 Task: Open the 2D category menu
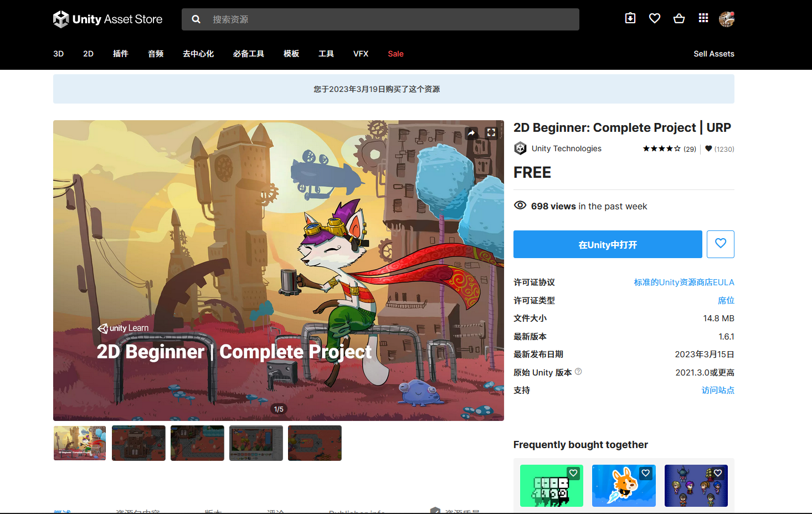[x=89, y=54]
